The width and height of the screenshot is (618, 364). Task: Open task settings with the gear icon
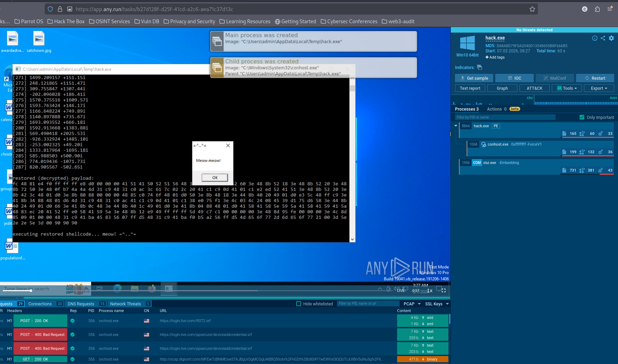point(611,38)
